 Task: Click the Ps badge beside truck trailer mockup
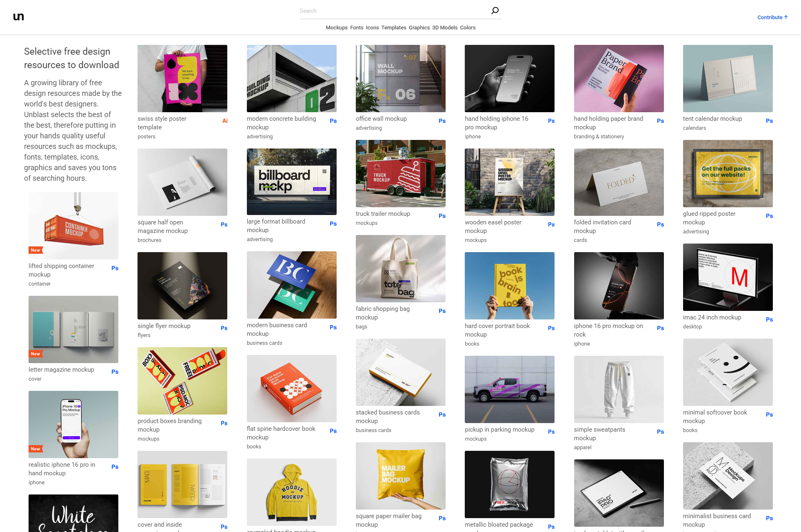(x=442, y=216)
